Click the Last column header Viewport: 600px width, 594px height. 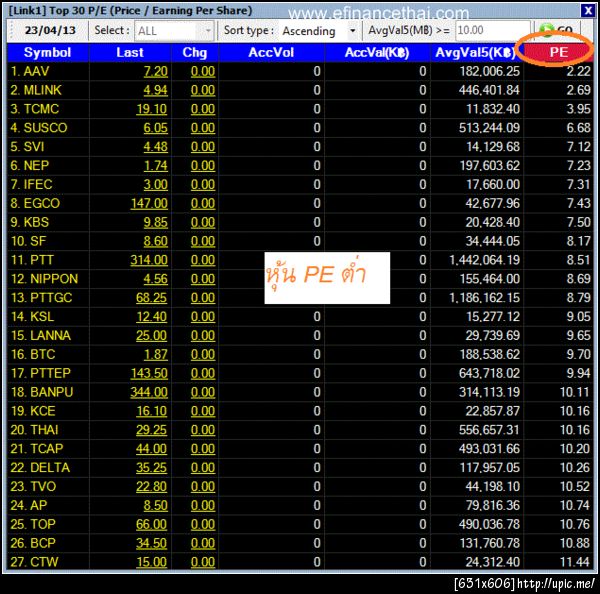click(130, 52)
